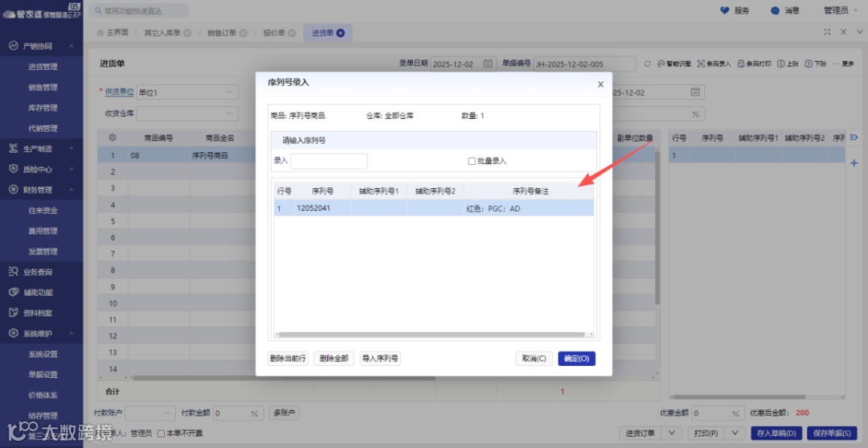Click 存入草稿(D) button
The width and height of the screenshot is (868, 448).
click(776, 433)
